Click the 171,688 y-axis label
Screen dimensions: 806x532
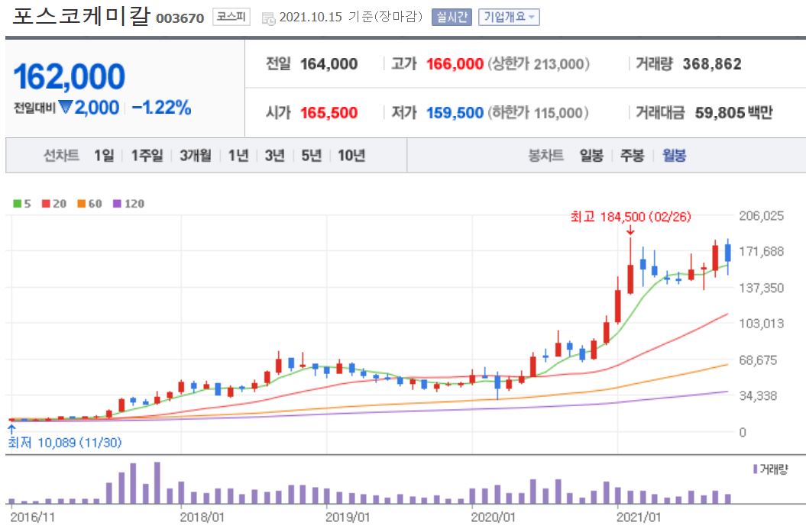761,252
